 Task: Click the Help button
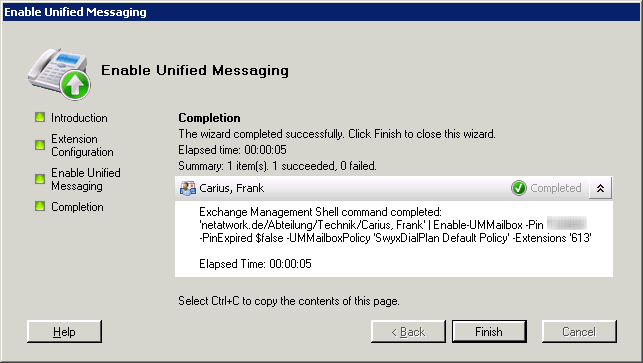pyautogui.click(x=64, y=331)
